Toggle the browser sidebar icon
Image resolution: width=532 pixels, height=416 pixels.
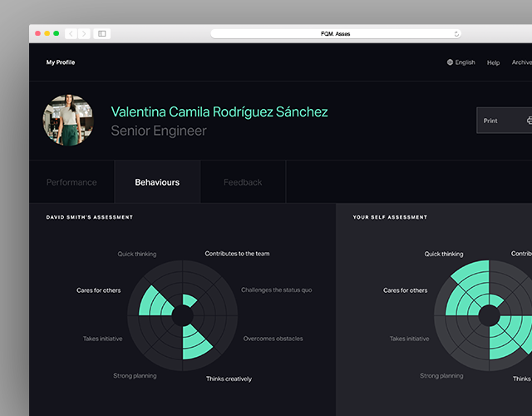(x=102, y=33)
